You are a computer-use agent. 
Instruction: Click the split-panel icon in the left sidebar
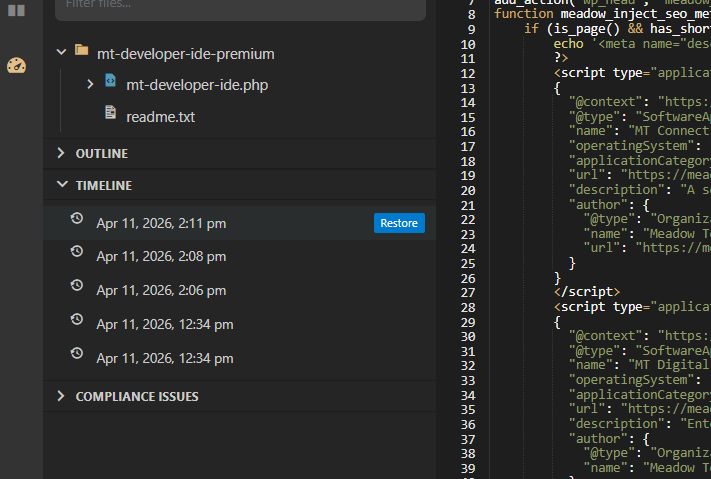16,10
